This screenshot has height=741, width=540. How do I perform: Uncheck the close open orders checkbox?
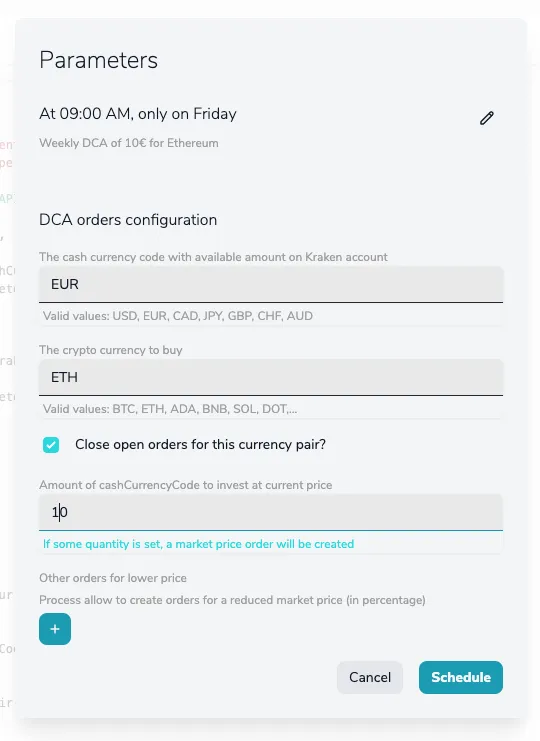51,445
